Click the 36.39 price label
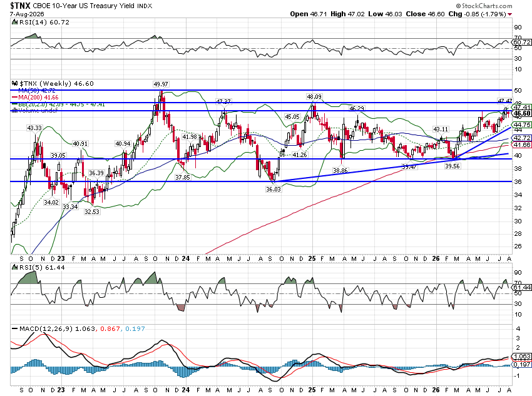Viewport: 532px width, 396px height. [x=96, y=173]
